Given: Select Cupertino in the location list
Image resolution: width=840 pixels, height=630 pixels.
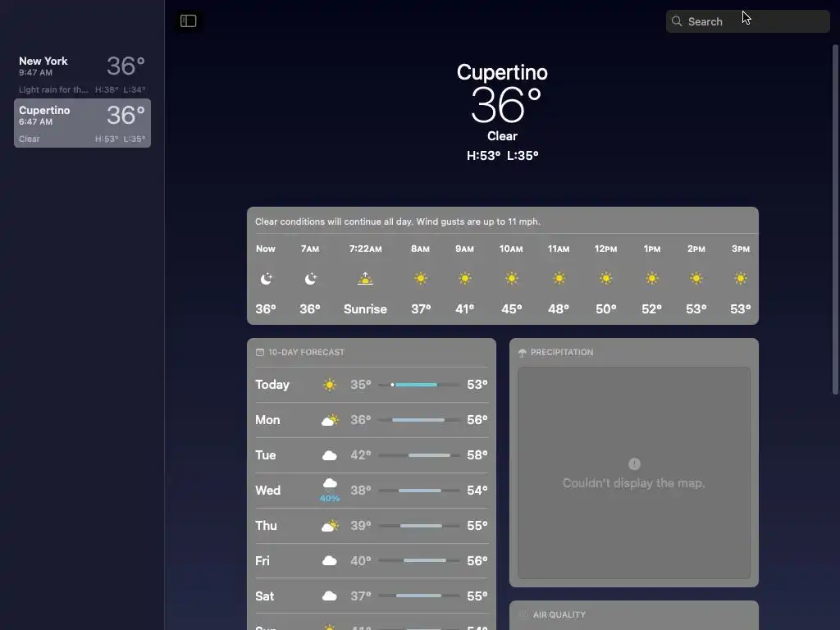Looking at the screenshot, I should pyautogui.click(x=82, y=123).
